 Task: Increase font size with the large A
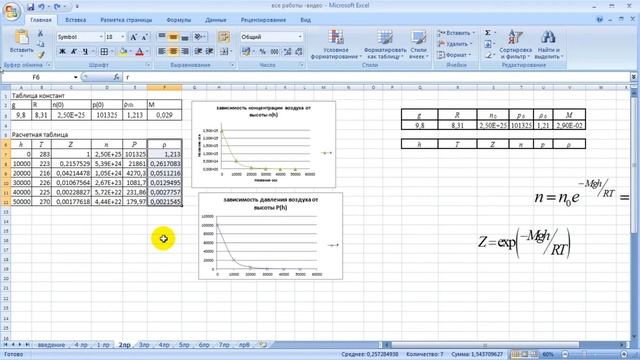tap(133, 37)
